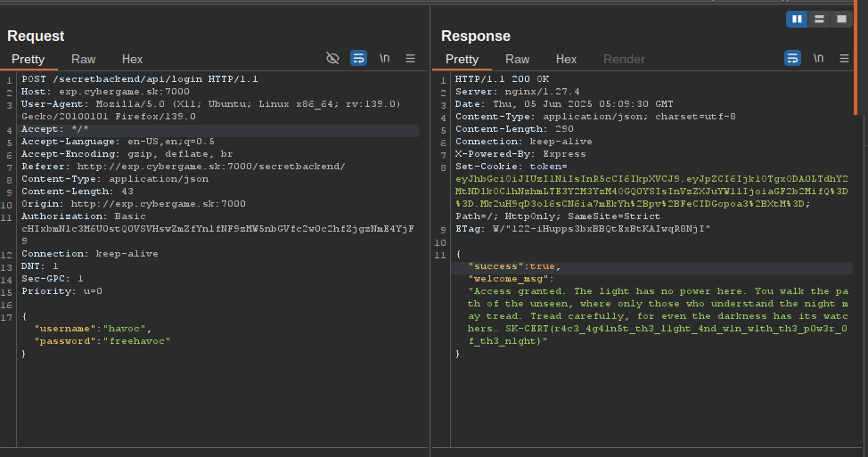Screen dimensions: 868x457
Task: Select combined tabbed layout icon
Action: [841, 19]
